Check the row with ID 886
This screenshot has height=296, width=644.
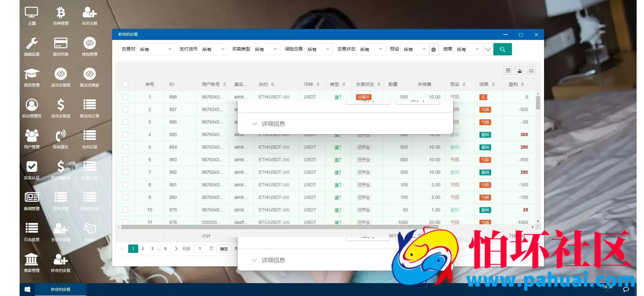tap(125, 122)
